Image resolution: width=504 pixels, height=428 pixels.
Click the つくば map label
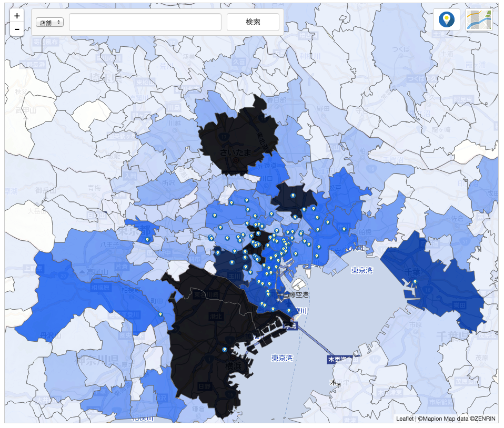pyautogui.click(x=401, y=49)
